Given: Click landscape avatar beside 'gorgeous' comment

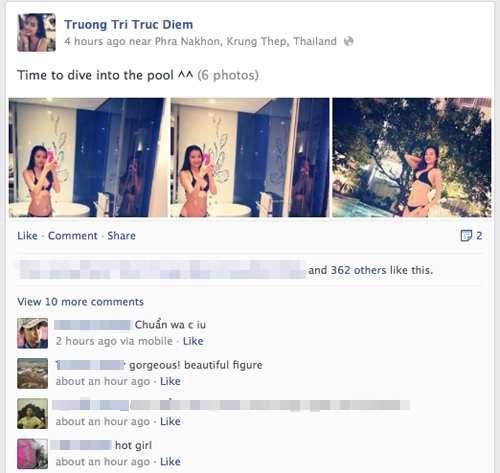Looking at the screenshot, I should tap(32, 373).
